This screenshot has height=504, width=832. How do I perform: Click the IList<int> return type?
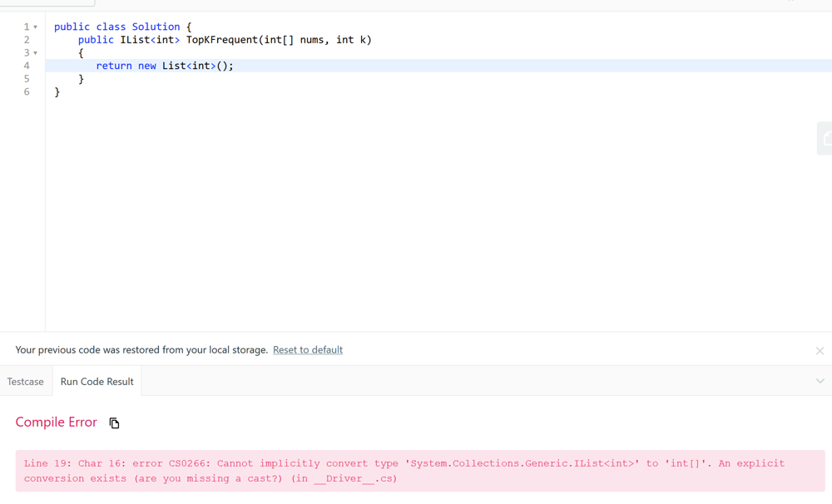[x=150, y=40]
